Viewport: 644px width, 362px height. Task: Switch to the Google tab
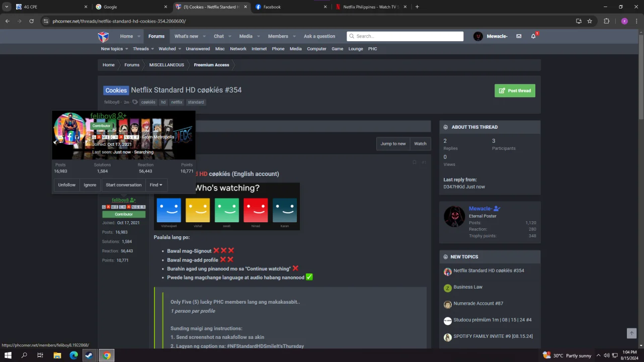pyautogui.click(x=131, y=7)
